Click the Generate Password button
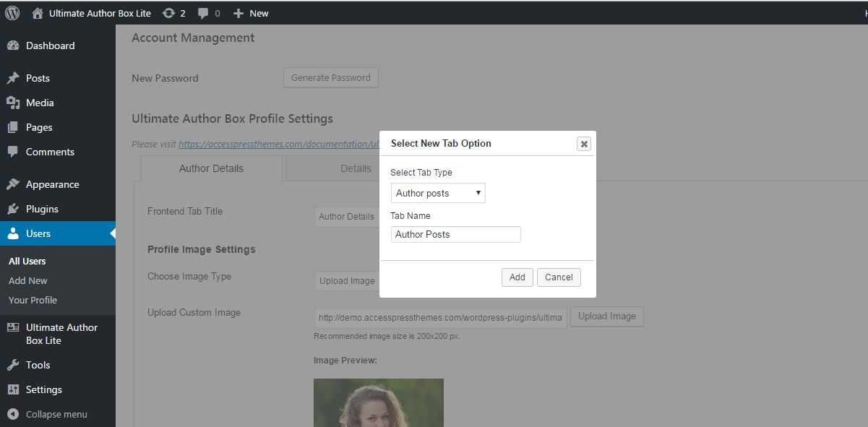The width and height of the screenshot is (868, 427). 331,78
